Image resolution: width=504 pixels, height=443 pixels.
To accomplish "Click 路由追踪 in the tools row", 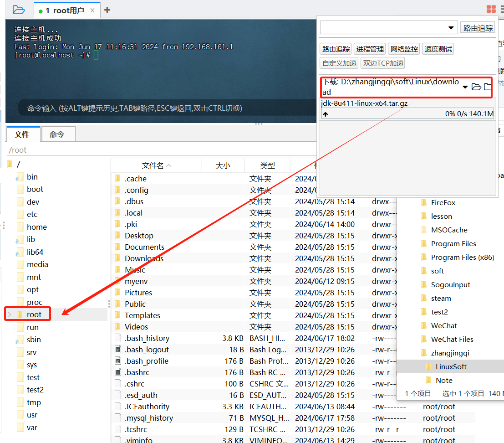I will tap(336, 49).
